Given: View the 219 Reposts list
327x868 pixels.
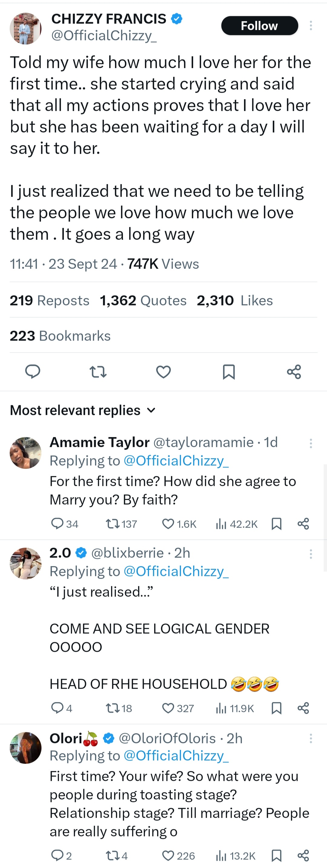Looking at the screenshot, I should pos(49,300).
